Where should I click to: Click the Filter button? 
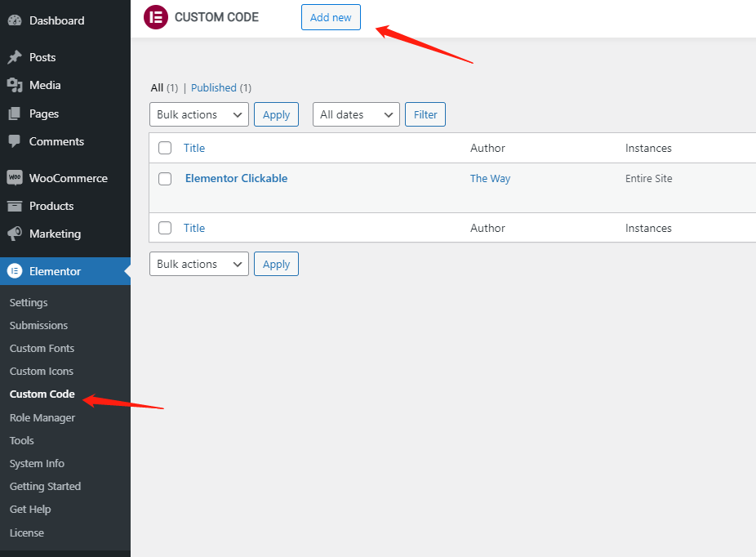pos(425,114)
